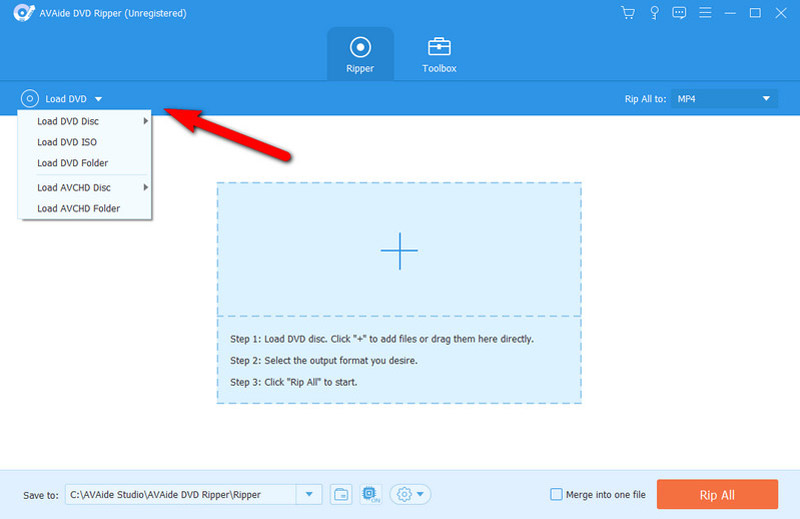The width and height of the screenshot is (800, 519).
Task: Choose Load DVD Folder from menu
Action: [85, 163]
